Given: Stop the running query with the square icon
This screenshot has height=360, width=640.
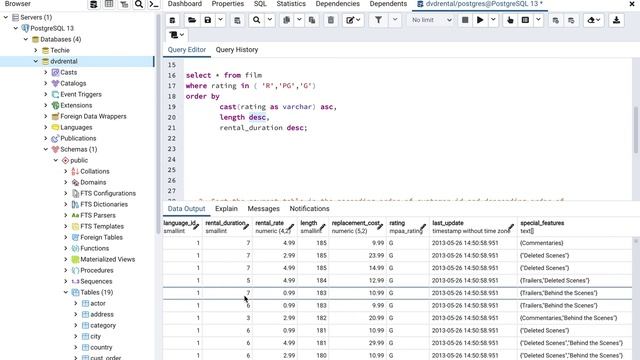Looking at the screenshot, I should click(x=465, y=20).
